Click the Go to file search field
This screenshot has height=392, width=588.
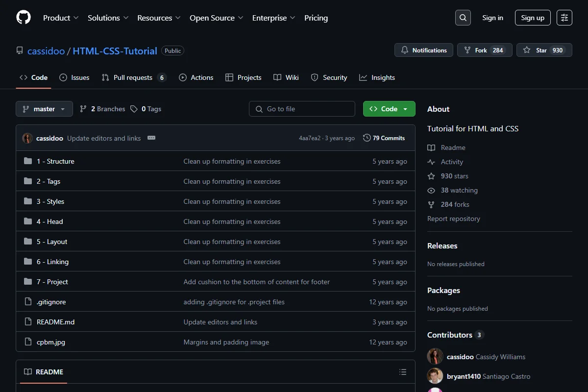[x=302, y=109]
